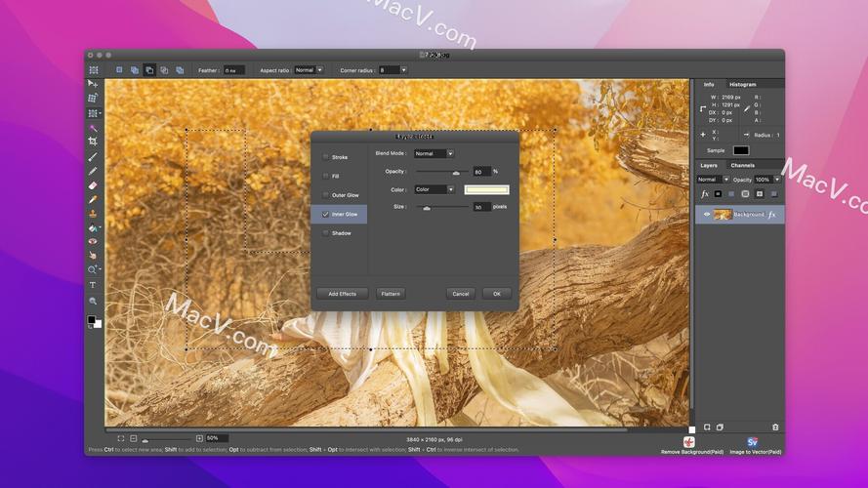Click OK in Layer Effects dialog
868x488 pixels.
click(497, 294)
